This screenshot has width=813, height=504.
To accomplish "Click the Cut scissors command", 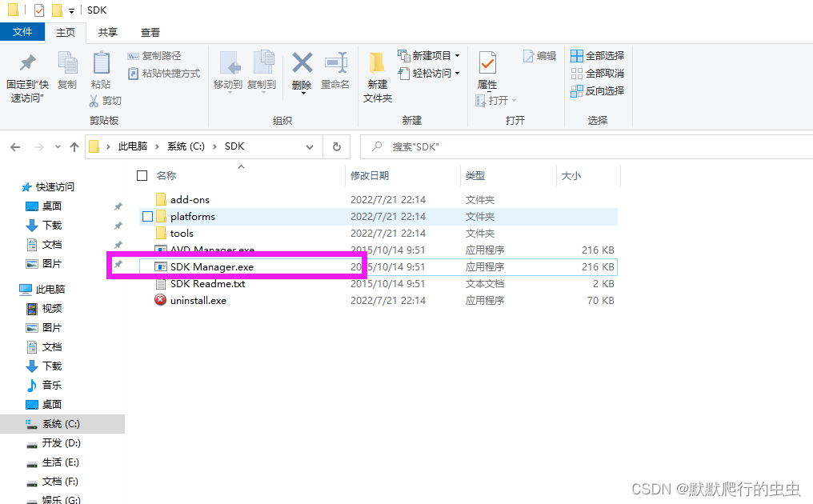I will (x=106, y=100).
